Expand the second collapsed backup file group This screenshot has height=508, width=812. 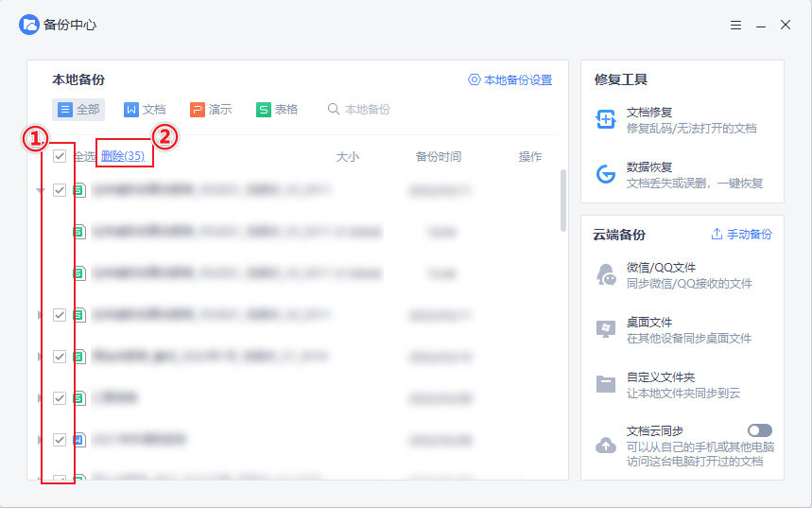coord(40,356)
